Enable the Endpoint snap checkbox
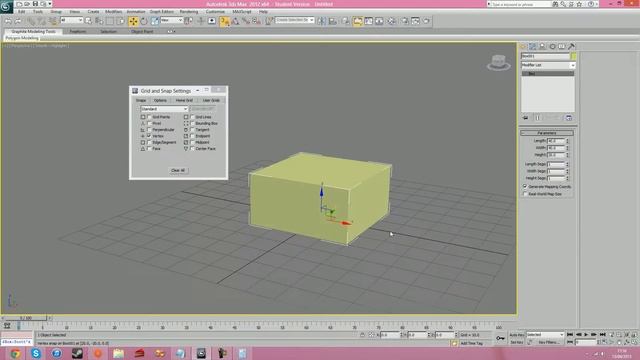The width and height of the screenshot is (640, 360). pos(192,136)
